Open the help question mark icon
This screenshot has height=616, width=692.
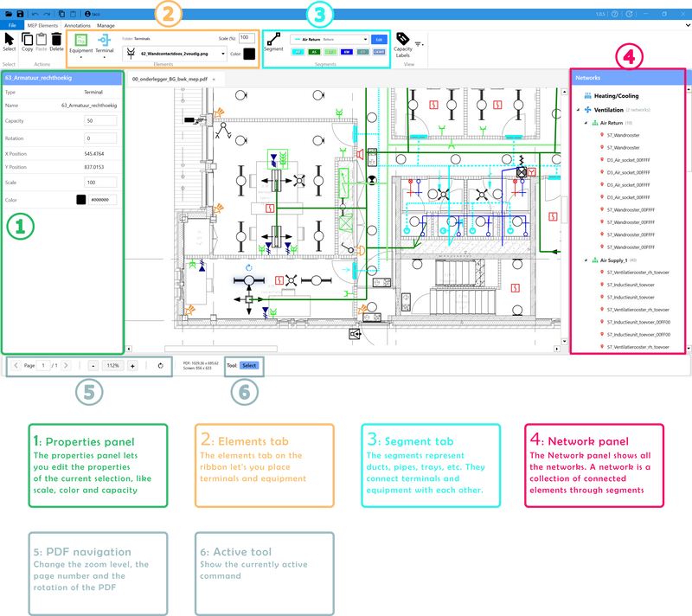point(614,14)
